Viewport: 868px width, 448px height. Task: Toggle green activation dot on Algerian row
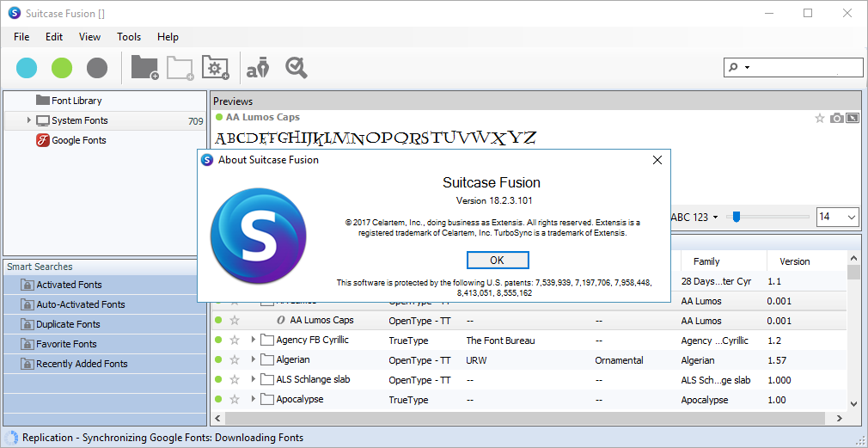tap(218, 360)
